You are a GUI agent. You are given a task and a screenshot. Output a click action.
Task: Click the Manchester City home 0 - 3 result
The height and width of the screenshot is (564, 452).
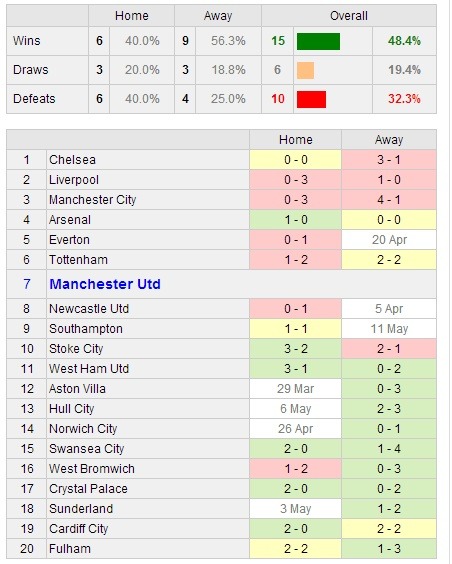[296, 200]
